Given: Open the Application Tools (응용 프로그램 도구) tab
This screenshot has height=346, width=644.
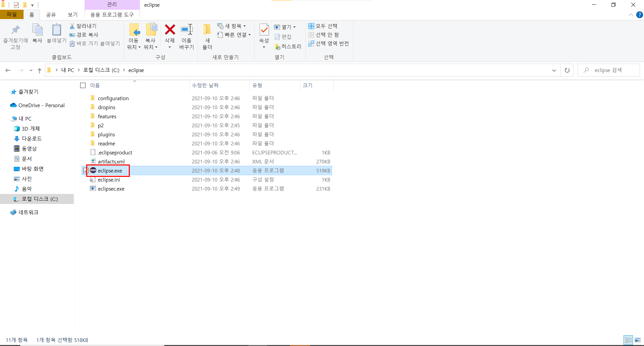Looking at the screenshot, I should pos(112,15).
